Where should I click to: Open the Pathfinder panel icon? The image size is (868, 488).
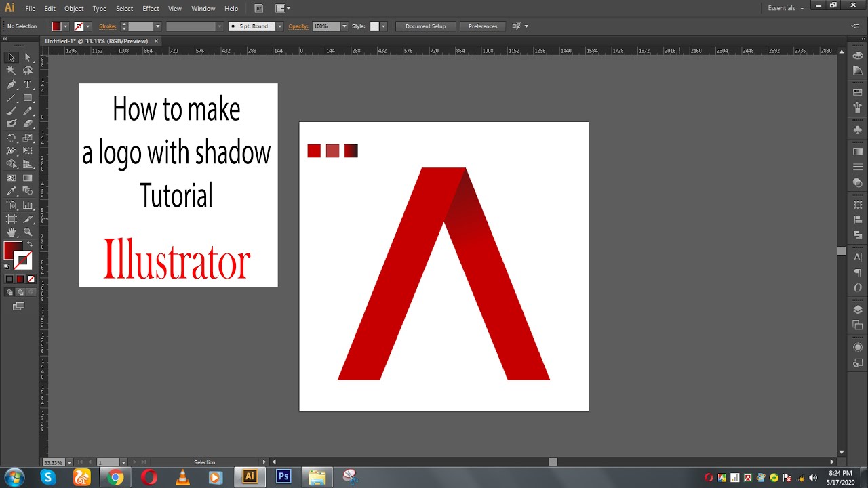click(x=858, y=235)
